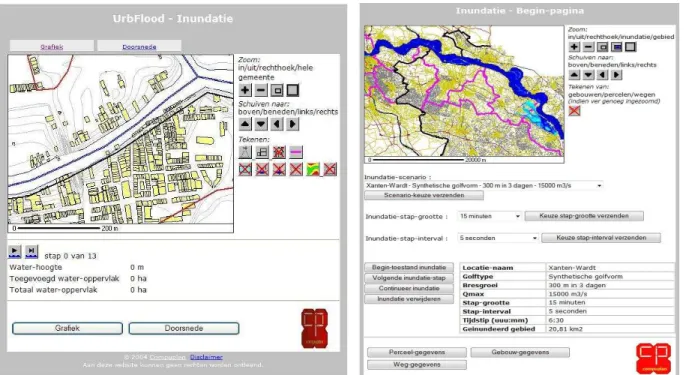Click red X under Tekenen van gebouwen/percelen/wegen
Image resolution: width=689 pixels, height=375 pixels.
[x=574, y=110]
